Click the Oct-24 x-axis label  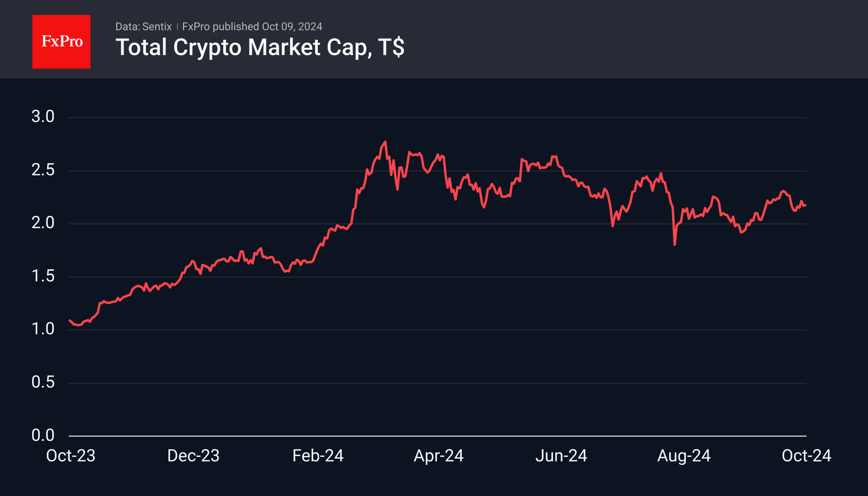click(x=806, y=456)
